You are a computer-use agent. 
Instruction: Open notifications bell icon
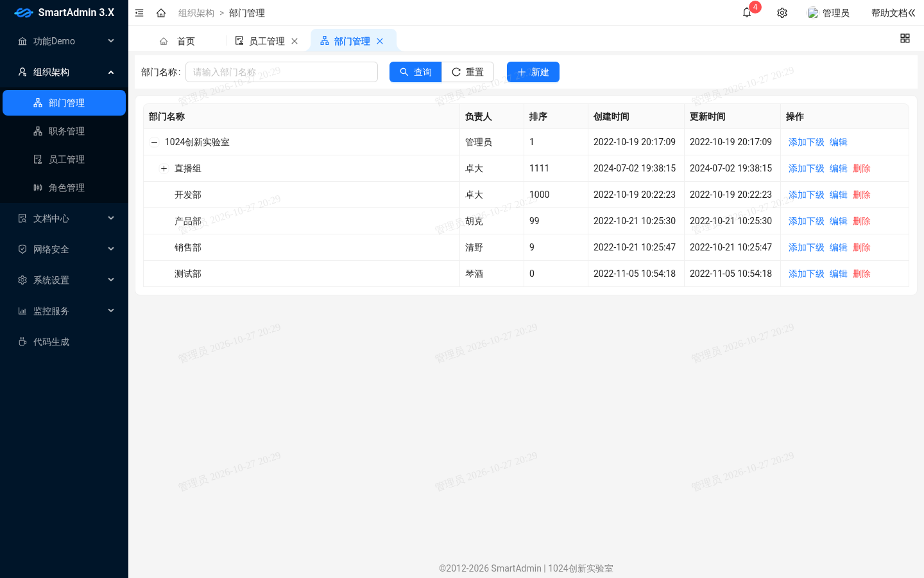(747, 13)
